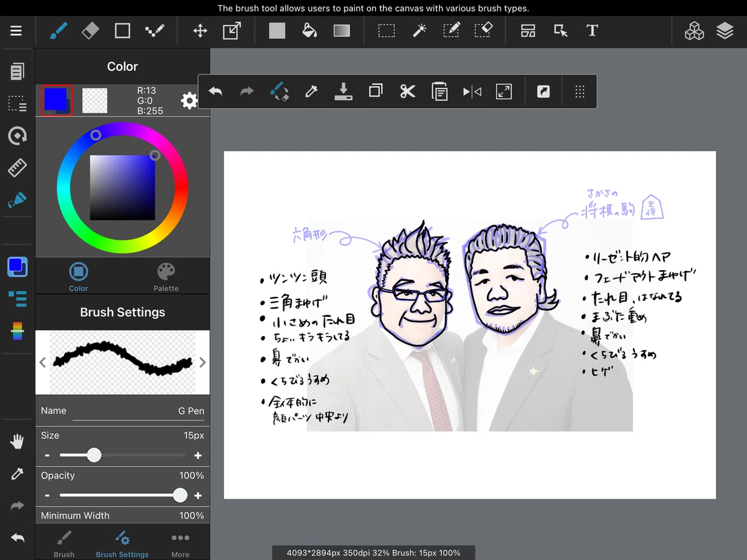Screen dimensions: 747x560
Task: Select the Magic Wand tool
Action: [x=420, y=30]
